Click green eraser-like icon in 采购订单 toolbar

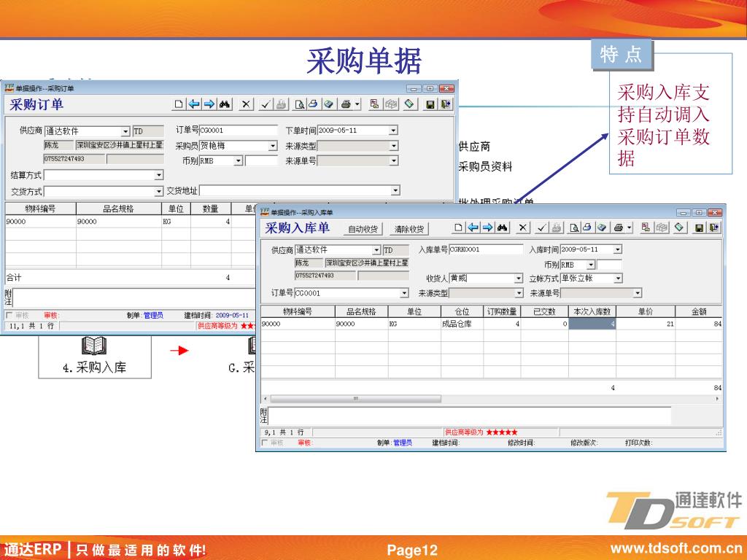point(409,104)
